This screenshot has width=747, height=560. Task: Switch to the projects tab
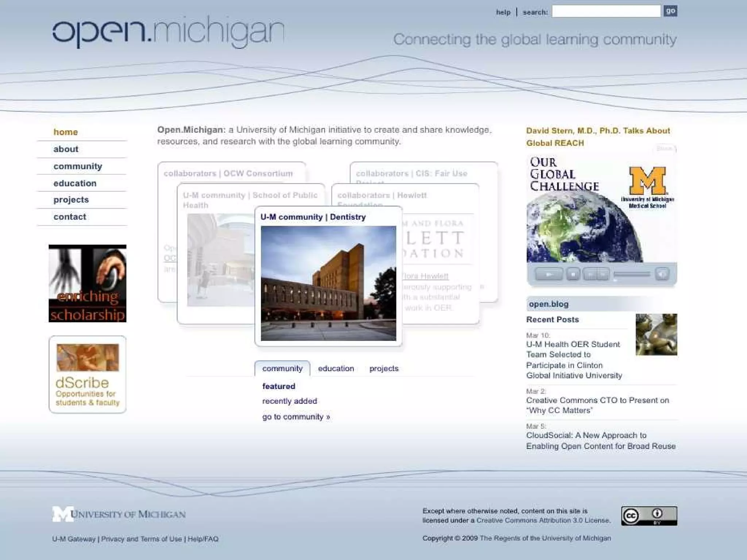pyautogui.click(x=384, y=369)
